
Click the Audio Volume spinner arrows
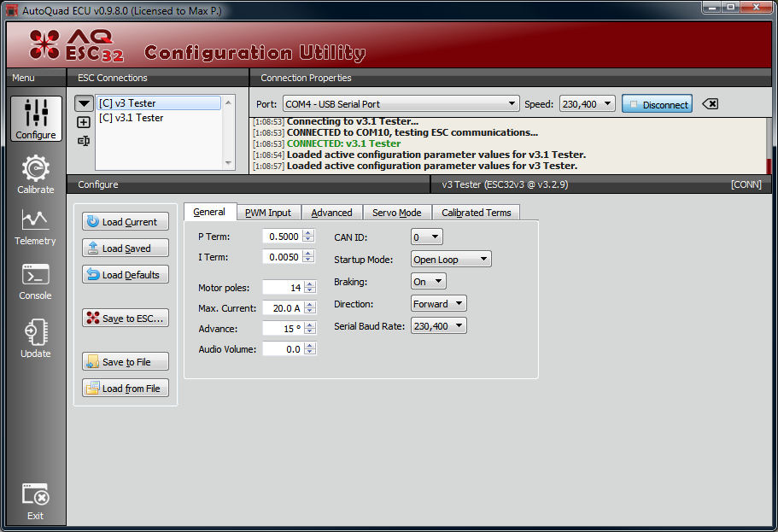310,349
